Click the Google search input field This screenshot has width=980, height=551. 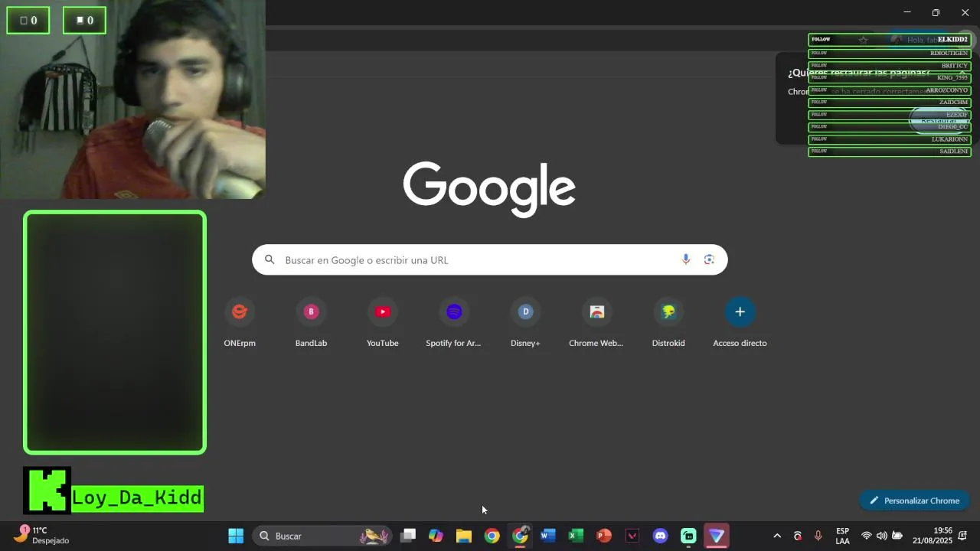coord(489,260)
